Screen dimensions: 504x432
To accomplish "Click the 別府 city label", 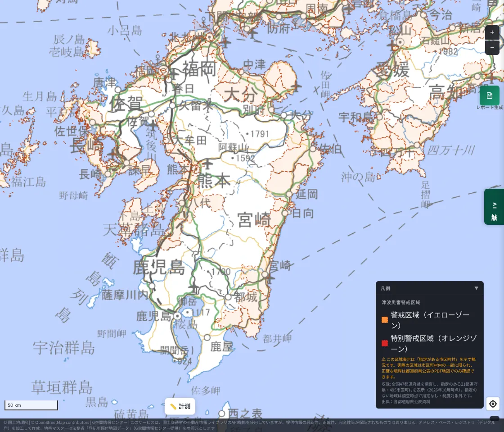I will click(254, 109).
